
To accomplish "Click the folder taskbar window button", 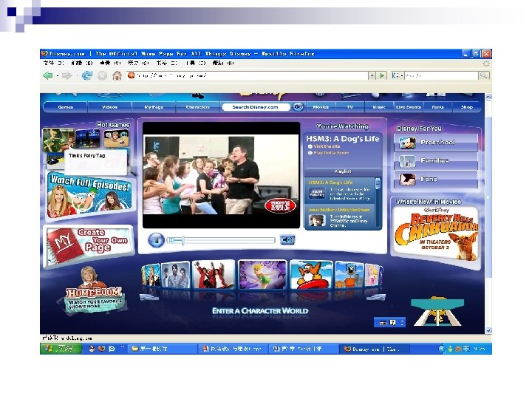I will click(163, 349).
